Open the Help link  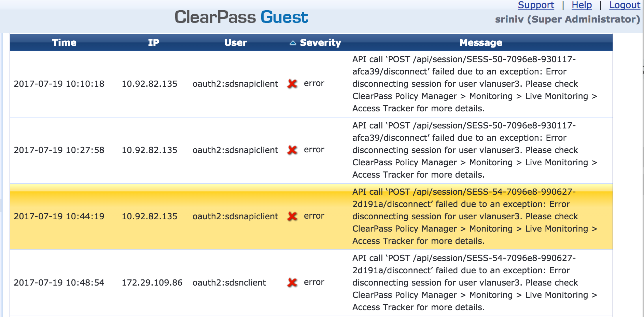582,5
